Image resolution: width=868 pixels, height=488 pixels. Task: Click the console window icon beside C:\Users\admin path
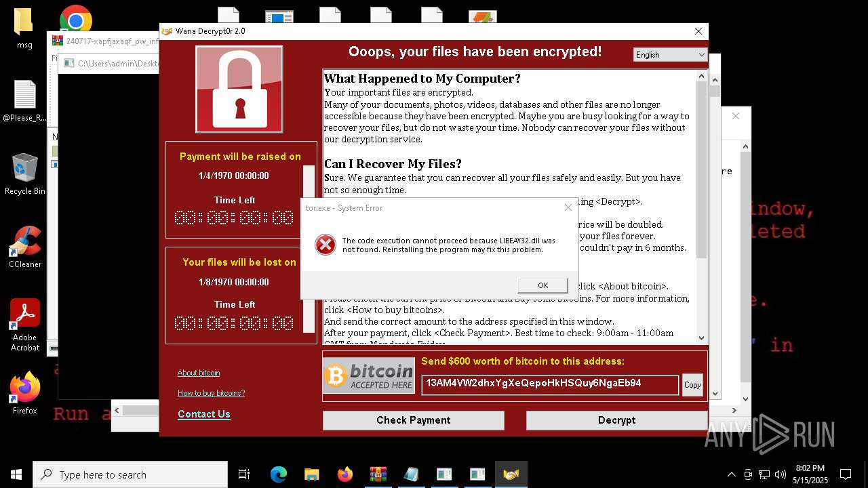click(68, 64)
